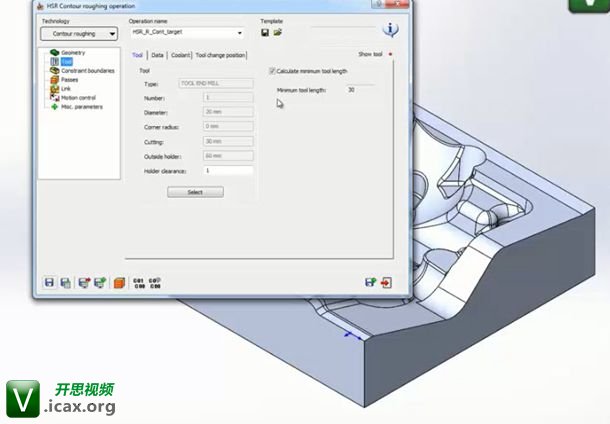Image resolution: width=610 pixels, height=424 pixels.
Task: Switch to the Data tab
Action: pyautogui.click(x=157, y=55)
